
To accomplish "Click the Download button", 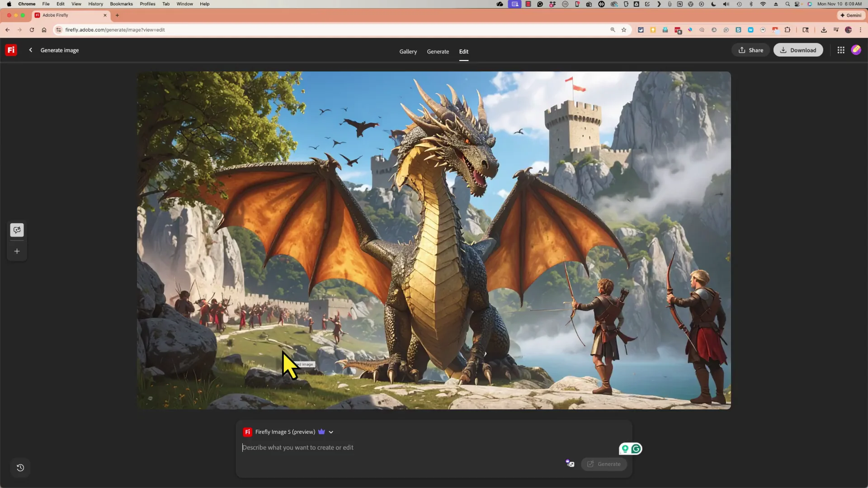I will (798, 50).
